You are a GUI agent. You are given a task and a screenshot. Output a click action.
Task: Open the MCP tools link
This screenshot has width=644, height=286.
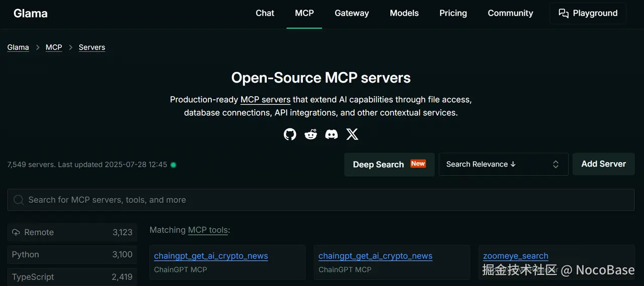208,230
